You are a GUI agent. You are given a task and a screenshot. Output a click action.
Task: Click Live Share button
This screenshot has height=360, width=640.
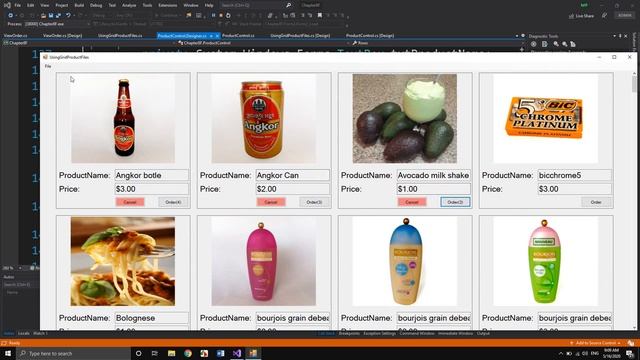pyautogui.click(x=581, y=16)
